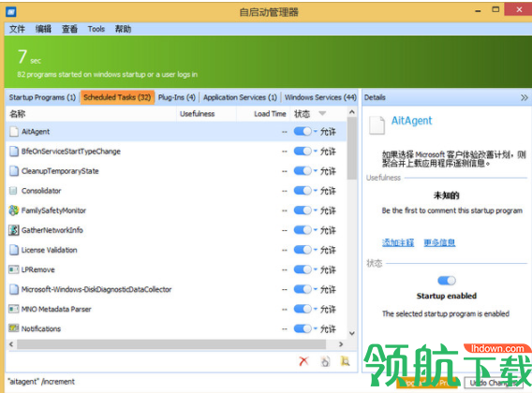Toggle FamilySafetyMonitor startup switch
This screenshot has height=393, width=532.
(x=303, y=211)
